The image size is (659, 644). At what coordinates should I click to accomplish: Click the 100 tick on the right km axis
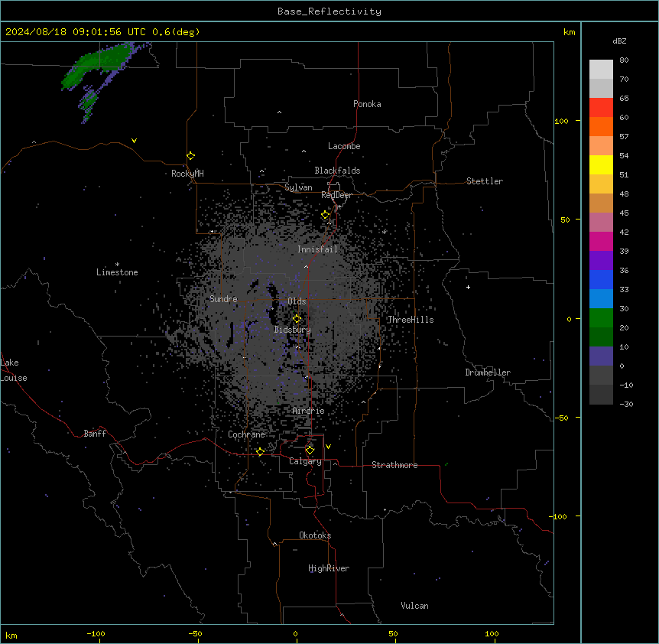tap(561, 121)
